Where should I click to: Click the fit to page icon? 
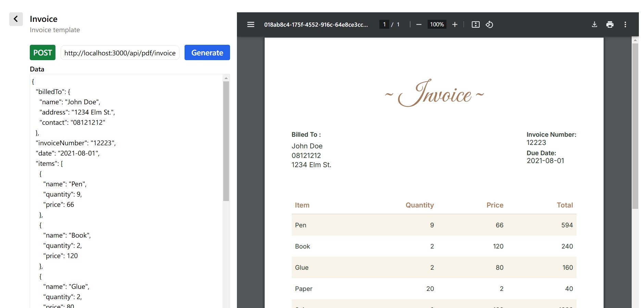476,25
